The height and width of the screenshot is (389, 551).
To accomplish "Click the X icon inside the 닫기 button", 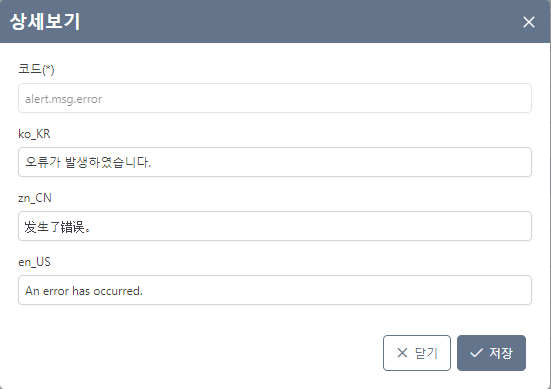I will click(x=402, y=353).
